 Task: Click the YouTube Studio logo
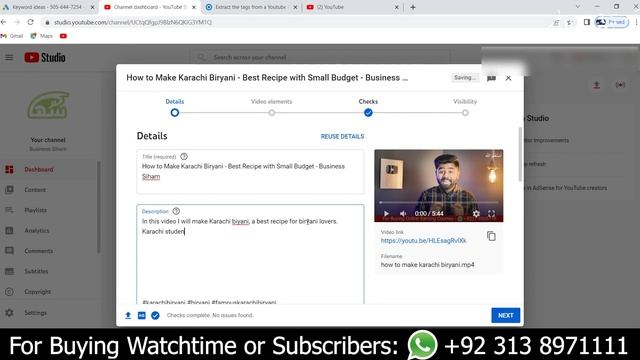45,58
